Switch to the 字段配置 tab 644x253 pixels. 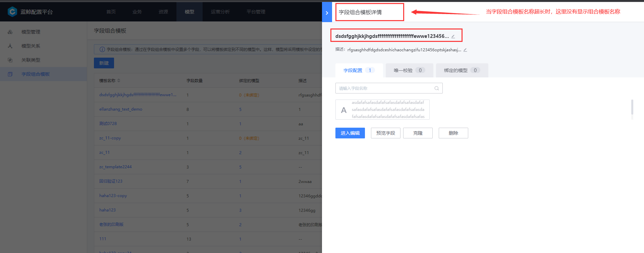point(359,70)
